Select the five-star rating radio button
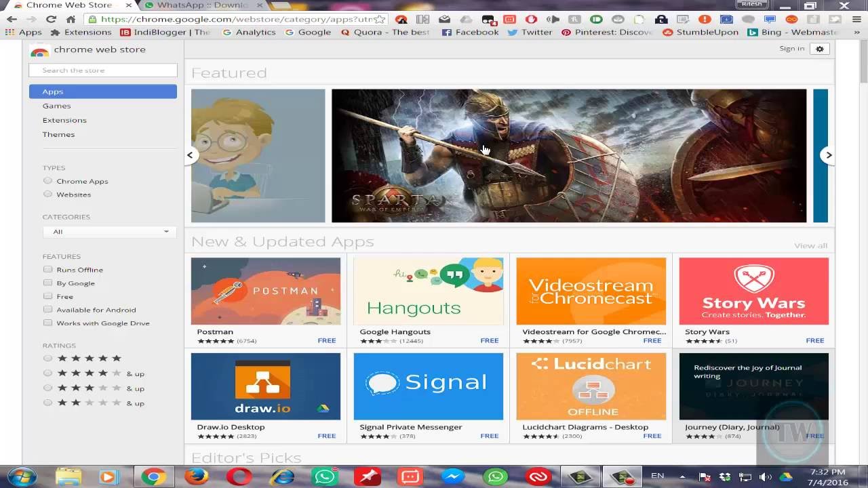Image resolution: width=868 pixels, height=488 pixels. (47, 358)
